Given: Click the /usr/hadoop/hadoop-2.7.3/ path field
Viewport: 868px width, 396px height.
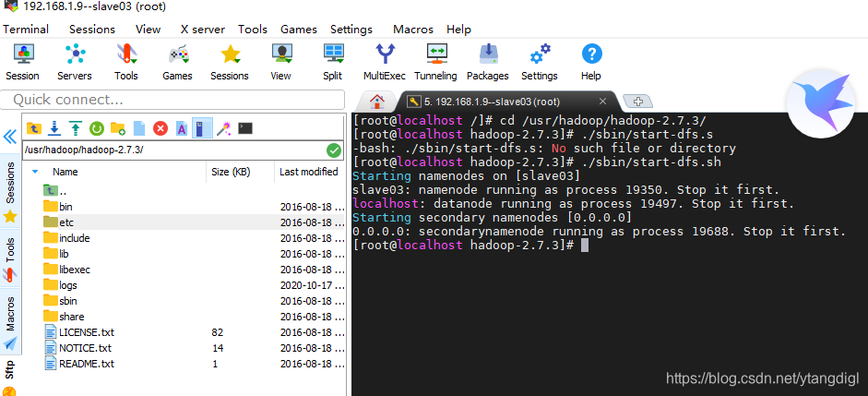Looking at the screenshot, I should 173,150.
